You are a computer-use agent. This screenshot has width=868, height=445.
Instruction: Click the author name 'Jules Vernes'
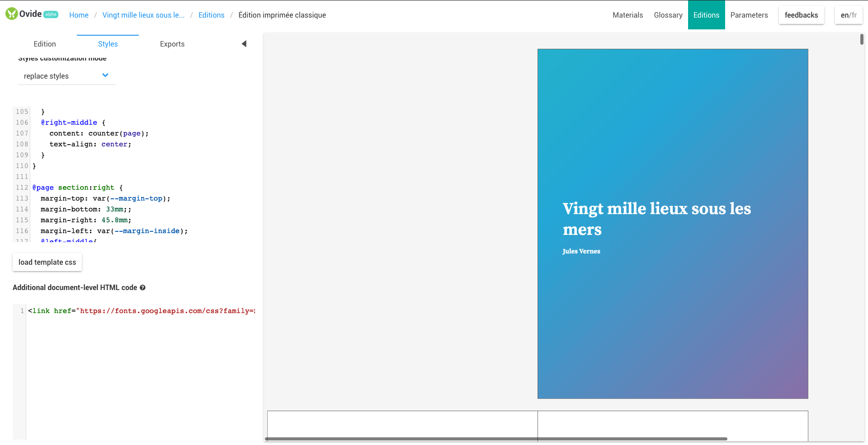(581, 251)
